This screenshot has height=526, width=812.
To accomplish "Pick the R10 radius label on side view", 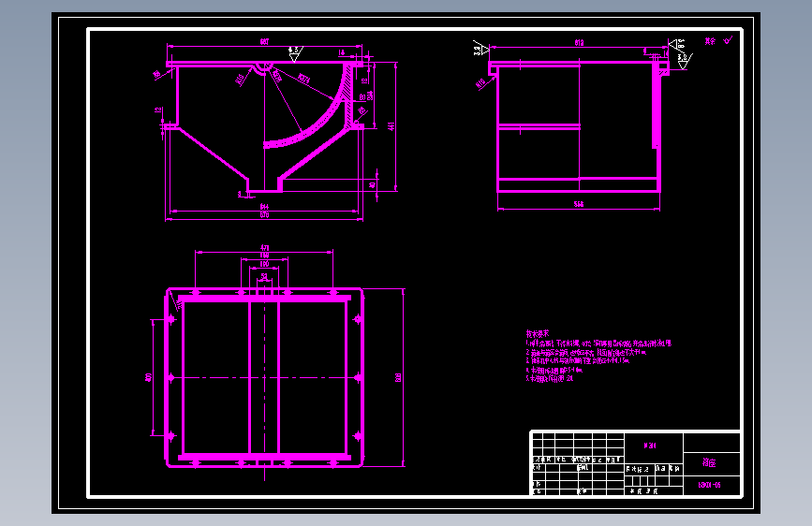I will (480, 83).
